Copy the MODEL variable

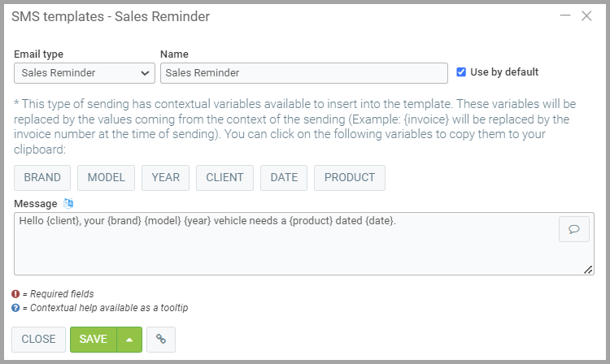click(106, 177)
